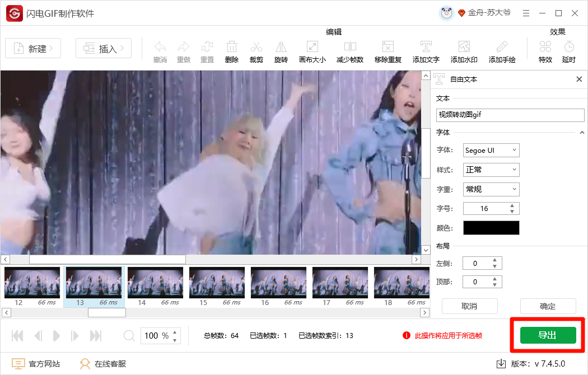The image size is (588, 375).
Task: Open the black text color swatch
Action: [491, 228]
